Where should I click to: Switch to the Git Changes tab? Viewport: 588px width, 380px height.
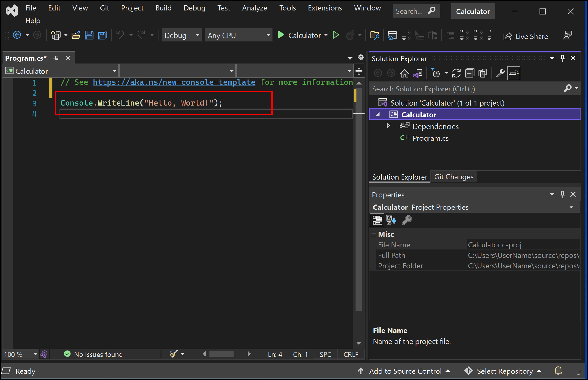[x=453, y=176]
